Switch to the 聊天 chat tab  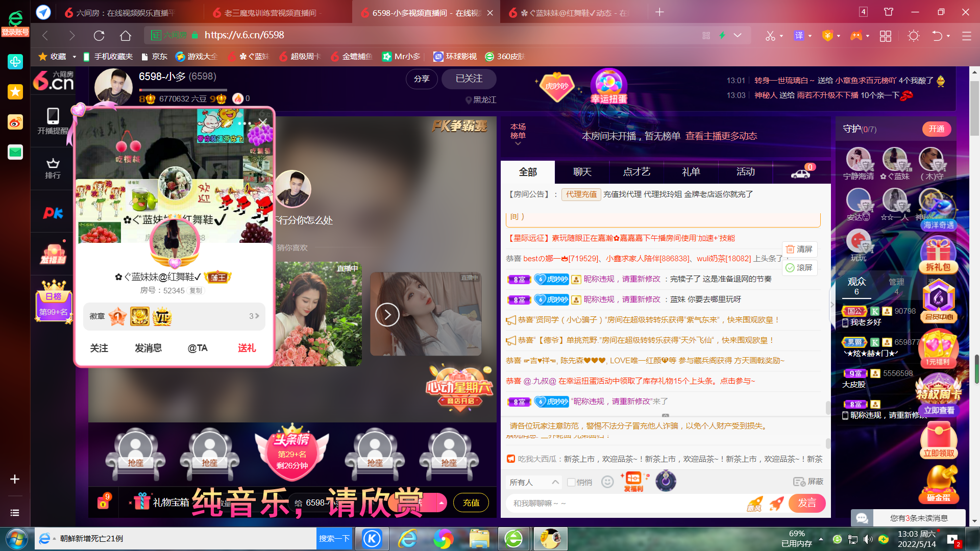(x=582, y=172)
